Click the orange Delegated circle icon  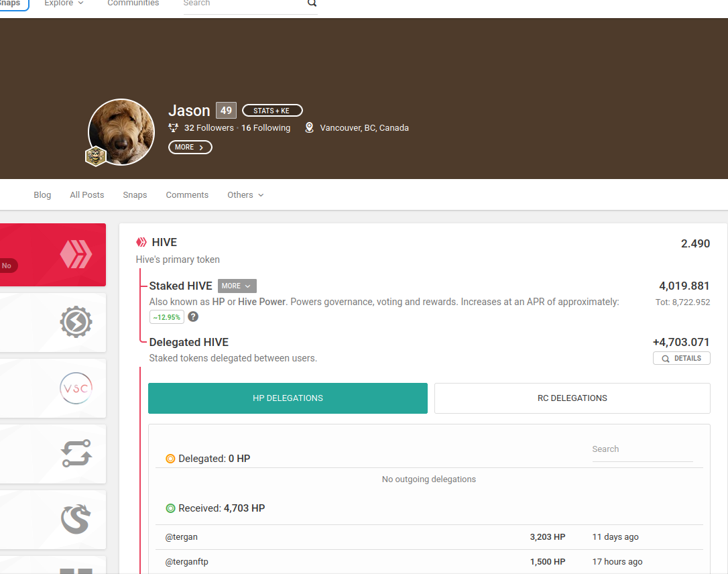(x=170, y=459)
